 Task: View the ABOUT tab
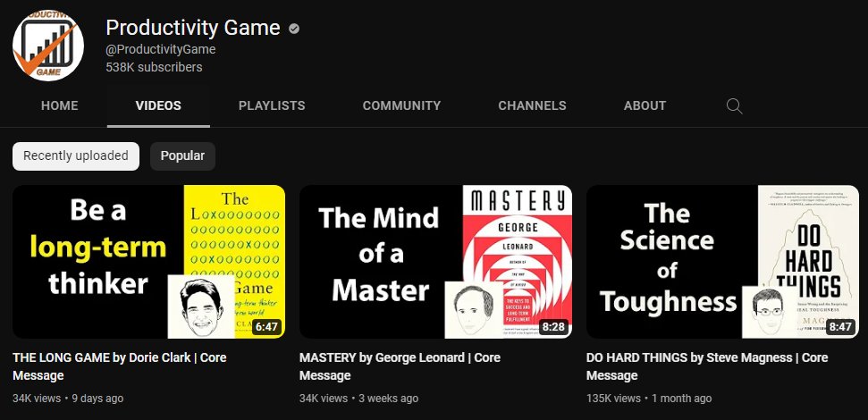645,105
